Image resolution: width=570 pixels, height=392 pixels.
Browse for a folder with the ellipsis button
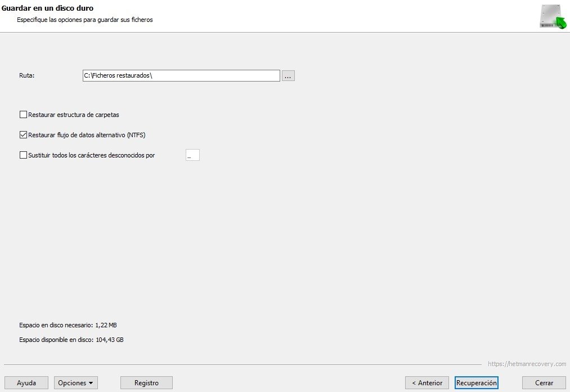288,76
